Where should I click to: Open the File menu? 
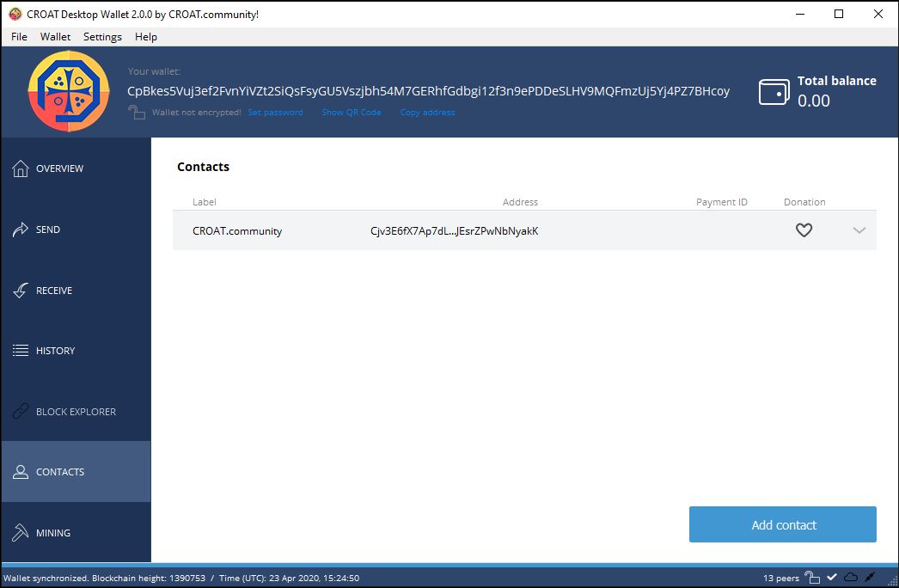click(19, 37)
